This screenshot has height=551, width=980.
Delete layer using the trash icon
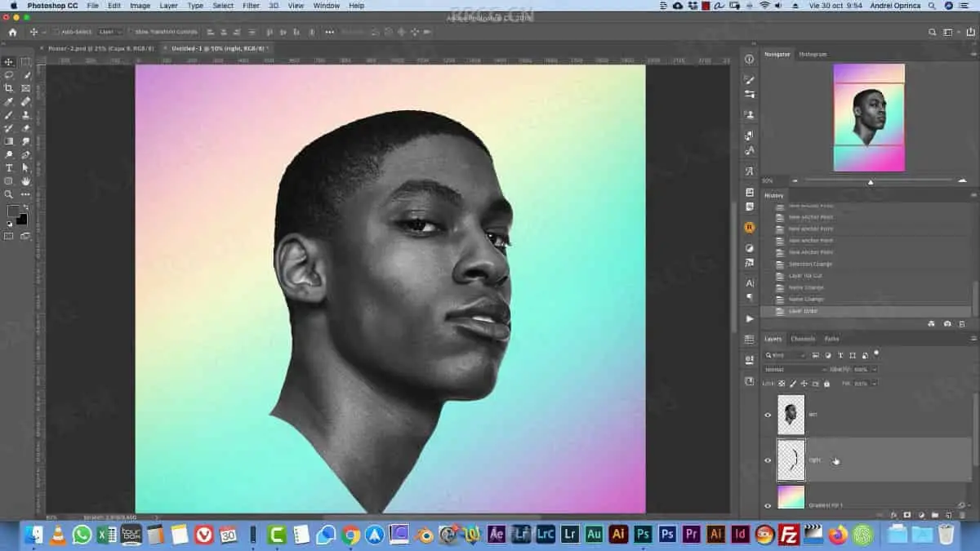(962, 515)
